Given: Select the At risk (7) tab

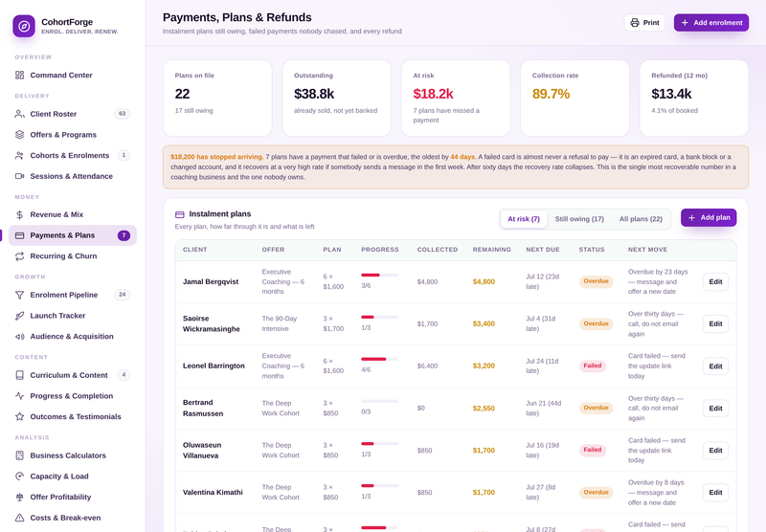Looking at the screenshot, I should (x=524, y=219).
